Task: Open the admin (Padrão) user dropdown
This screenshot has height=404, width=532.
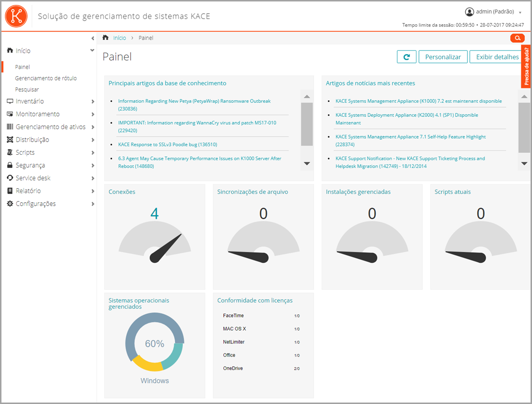Action: tap(492, 12)
